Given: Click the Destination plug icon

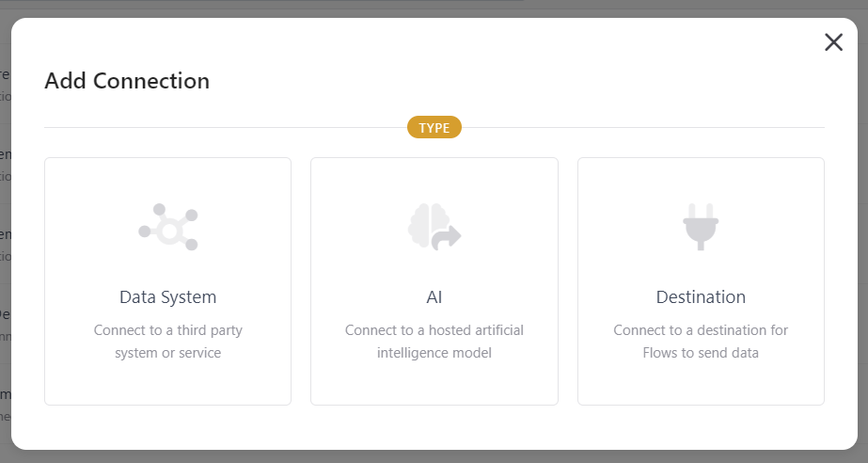Looking at the screenshot, I should click(x=701, y=227).
